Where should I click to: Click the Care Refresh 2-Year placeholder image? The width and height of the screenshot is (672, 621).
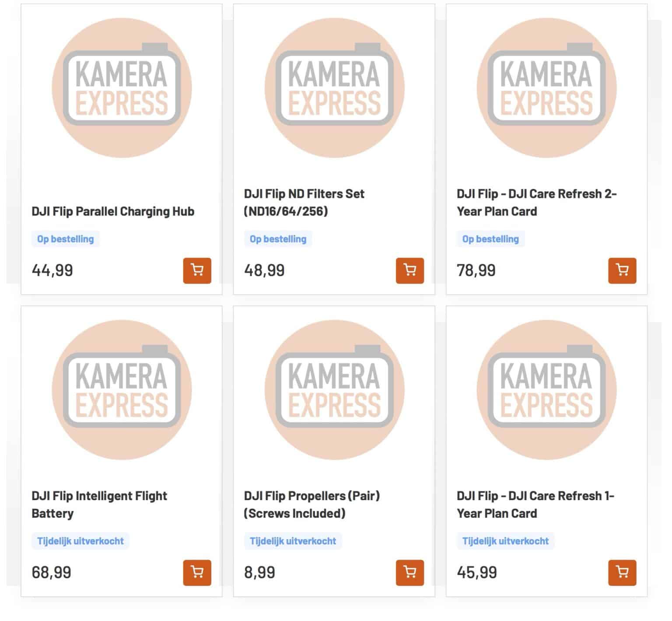(x=546, y=88)
